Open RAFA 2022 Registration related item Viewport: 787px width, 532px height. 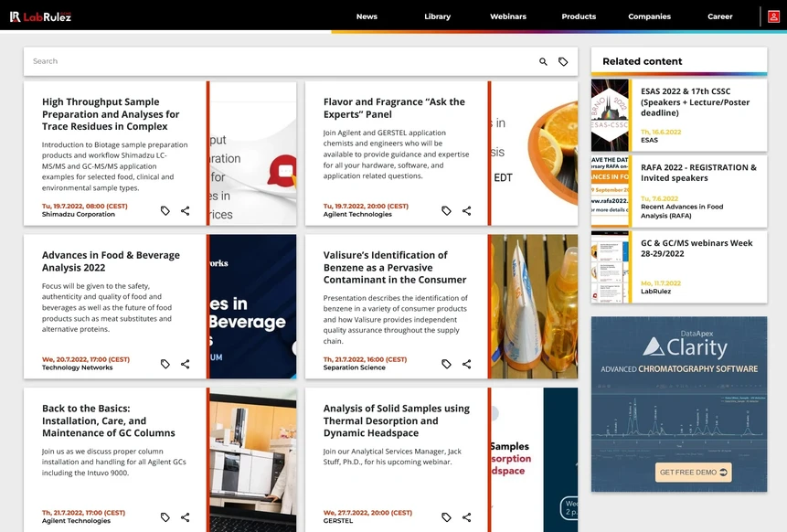coord(698,173)
